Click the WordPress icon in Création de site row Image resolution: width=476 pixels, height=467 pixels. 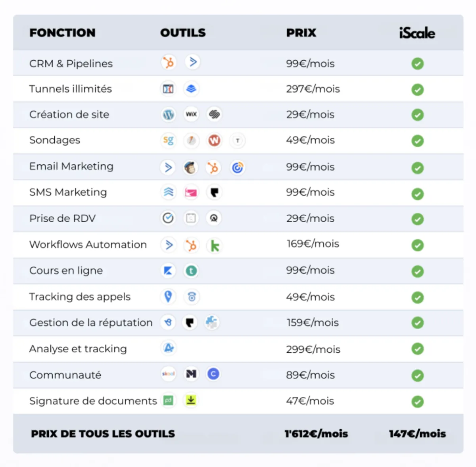pyautogui.click(x=169, y=115)
